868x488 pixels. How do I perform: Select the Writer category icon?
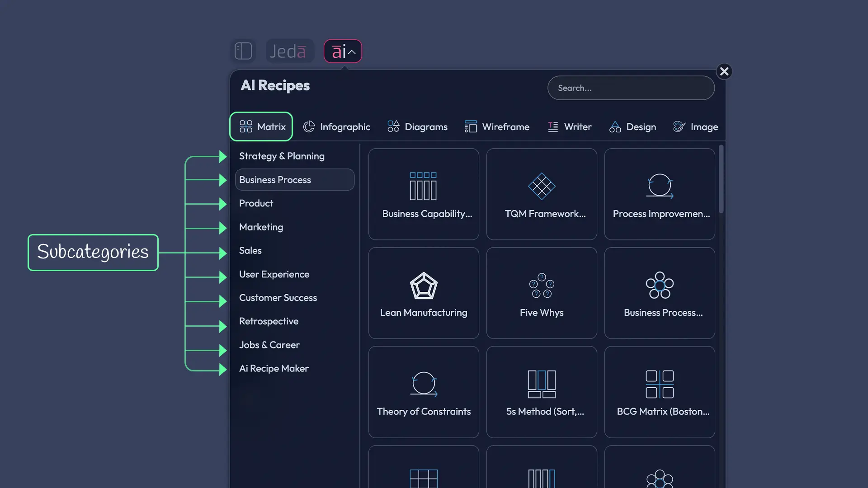(552, 127)
